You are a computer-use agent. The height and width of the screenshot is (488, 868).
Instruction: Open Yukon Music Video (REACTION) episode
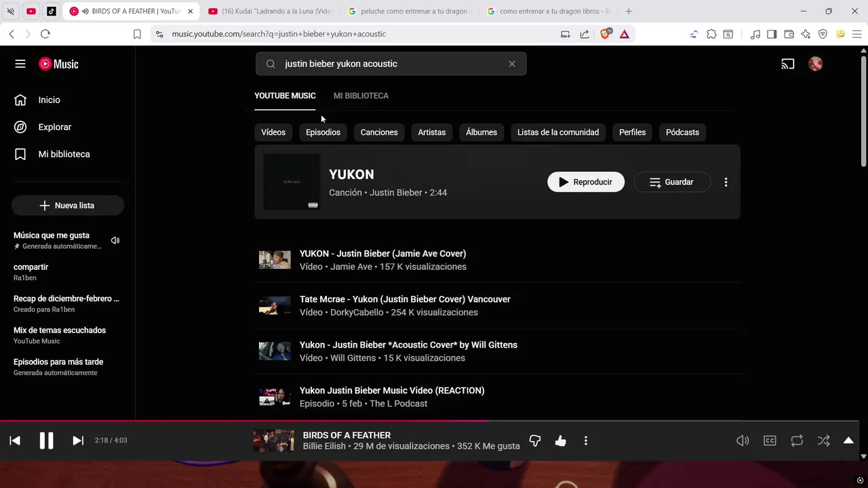point(392,390)
